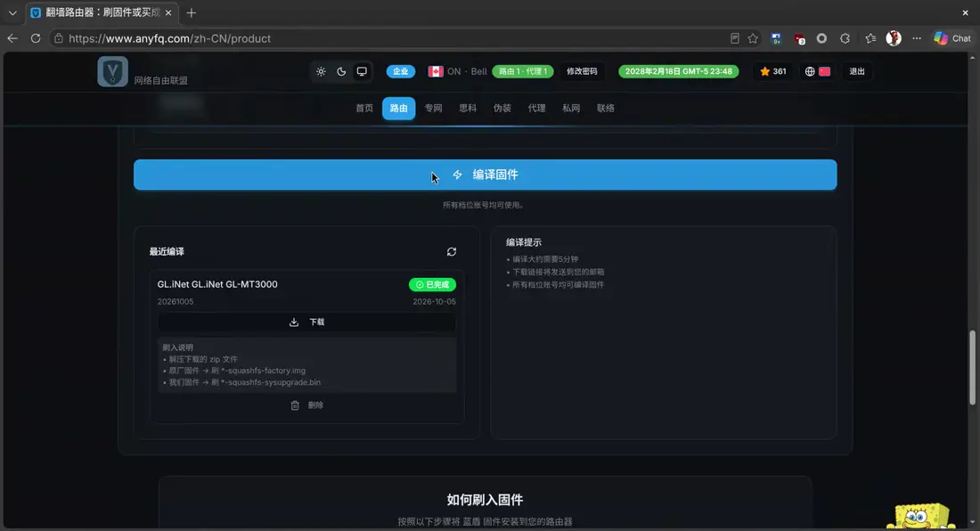Expand the tab search chevron

click(12, 12)
